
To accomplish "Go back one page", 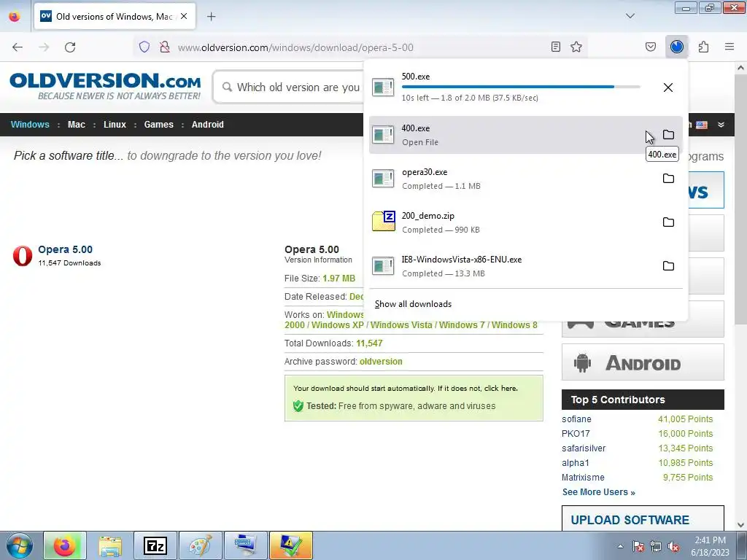I will click(18, 47).
